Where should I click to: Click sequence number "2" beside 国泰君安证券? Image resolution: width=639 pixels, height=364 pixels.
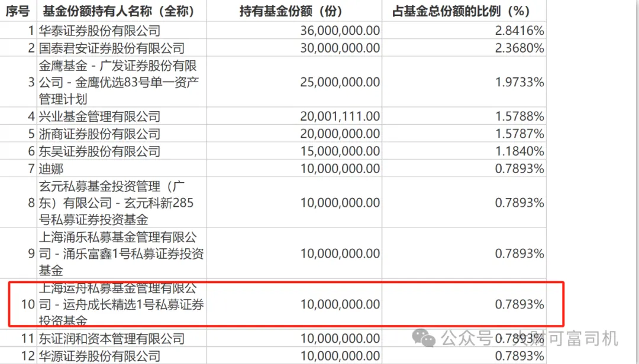point(31,48)
